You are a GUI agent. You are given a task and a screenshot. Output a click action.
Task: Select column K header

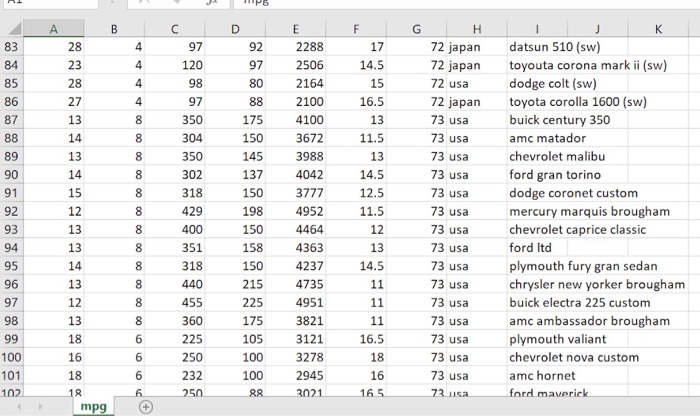click(658, 29)
